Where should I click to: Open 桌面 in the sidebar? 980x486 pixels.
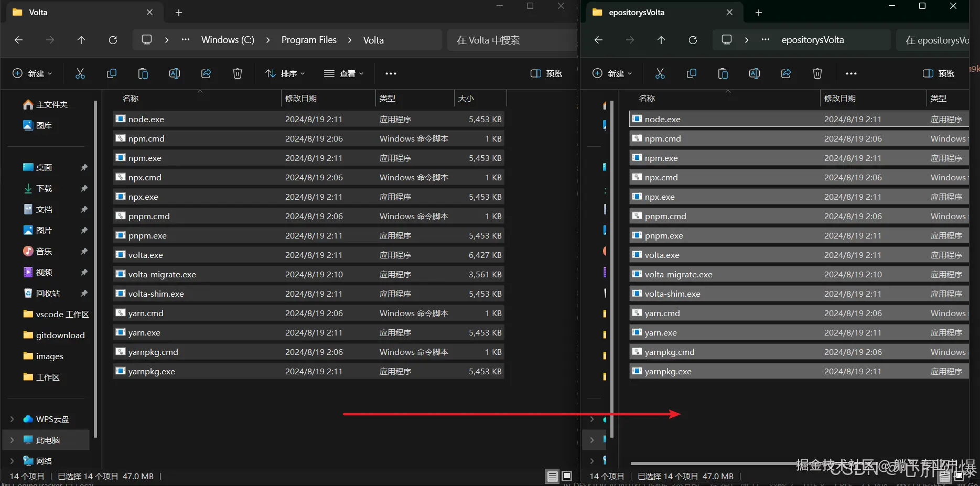click(38, 168)
